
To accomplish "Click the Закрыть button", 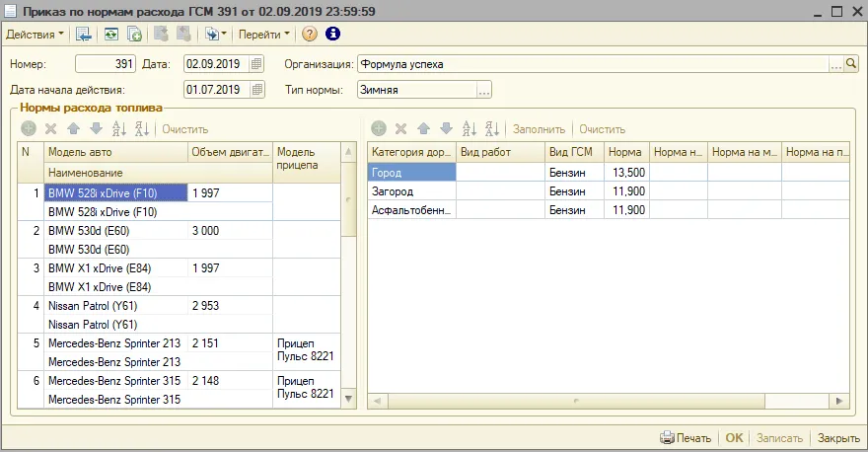I will coord(838,437).
